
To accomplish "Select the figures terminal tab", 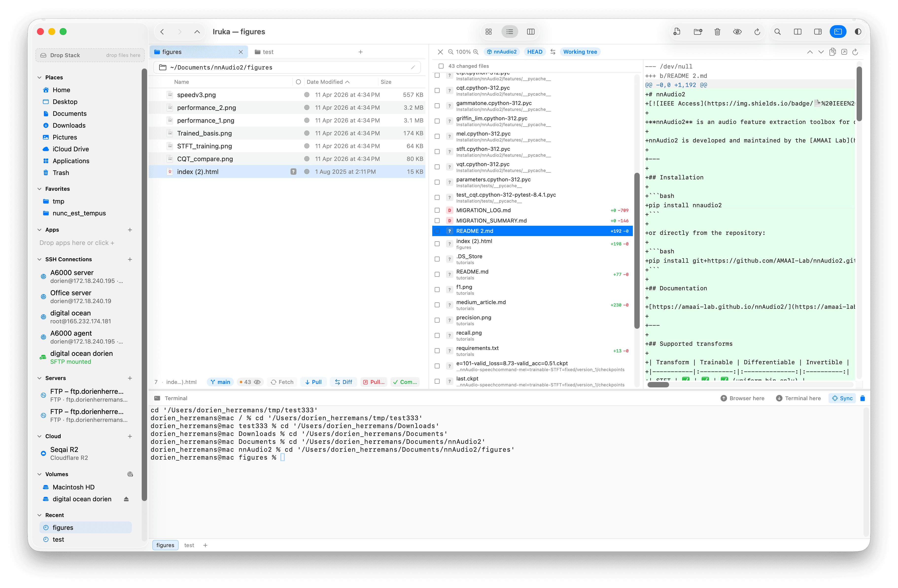I will click(x=165, y=545).
